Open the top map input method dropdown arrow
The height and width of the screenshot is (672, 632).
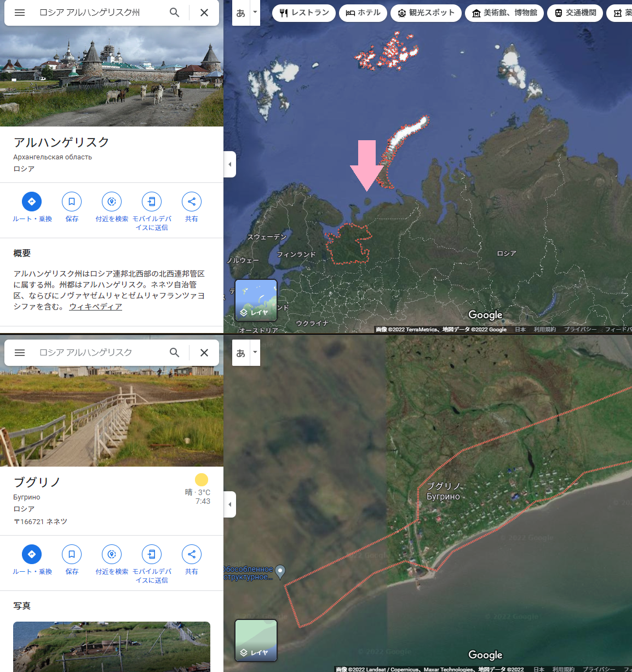tap(255, 12)
